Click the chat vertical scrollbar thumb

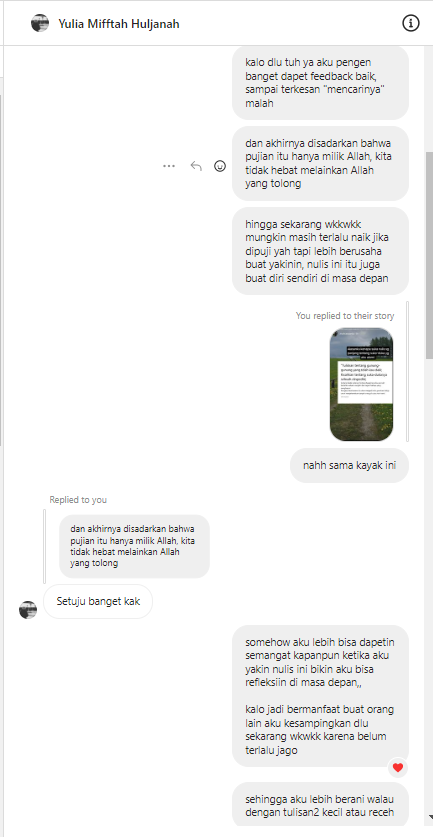point(429,255)
